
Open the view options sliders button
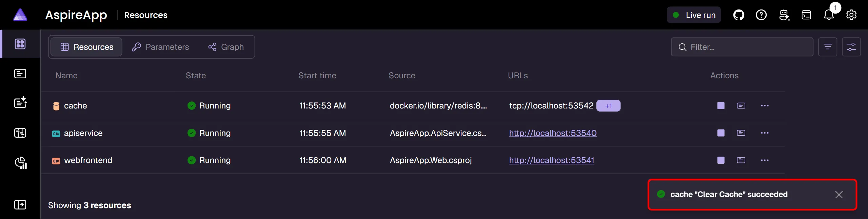851,47
